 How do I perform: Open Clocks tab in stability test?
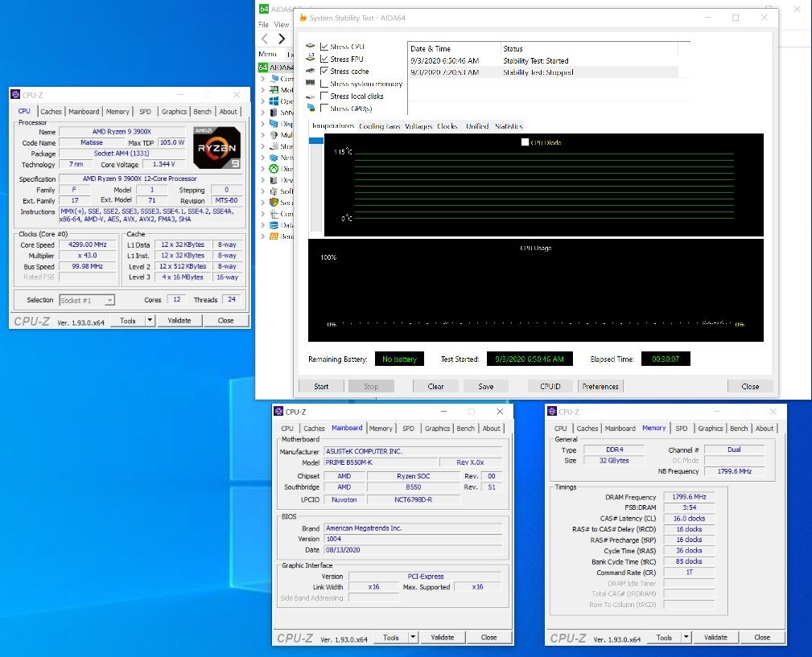pos(447,125)
